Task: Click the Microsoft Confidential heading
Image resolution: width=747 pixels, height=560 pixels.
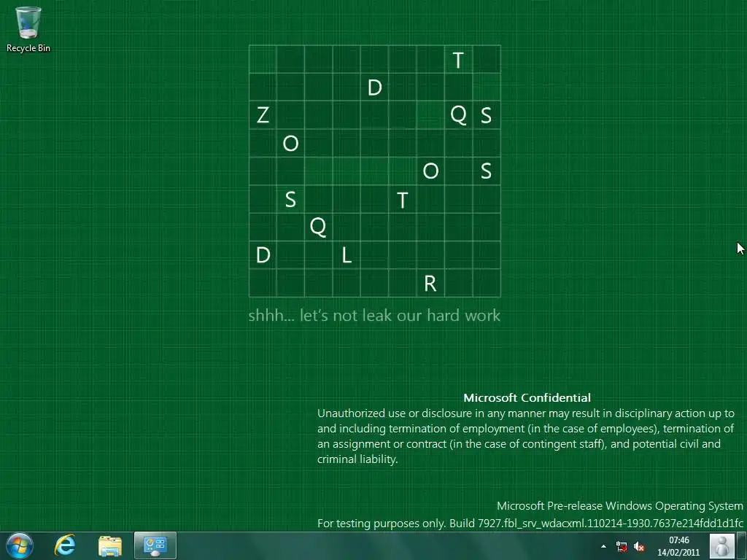Action: point(527,397)
